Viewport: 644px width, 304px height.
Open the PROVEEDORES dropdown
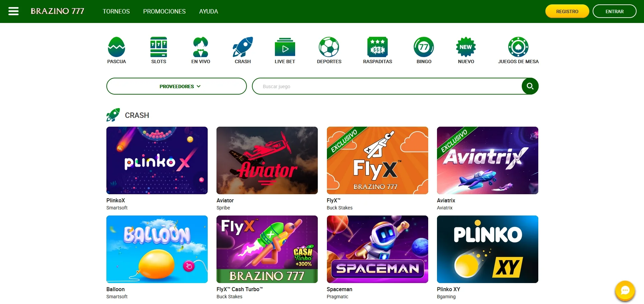[176, 86]
